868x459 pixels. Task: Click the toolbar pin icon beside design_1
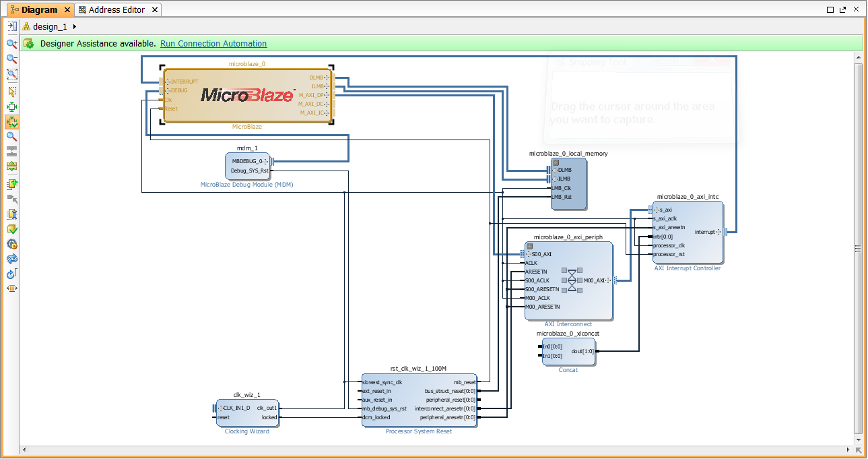11,26
